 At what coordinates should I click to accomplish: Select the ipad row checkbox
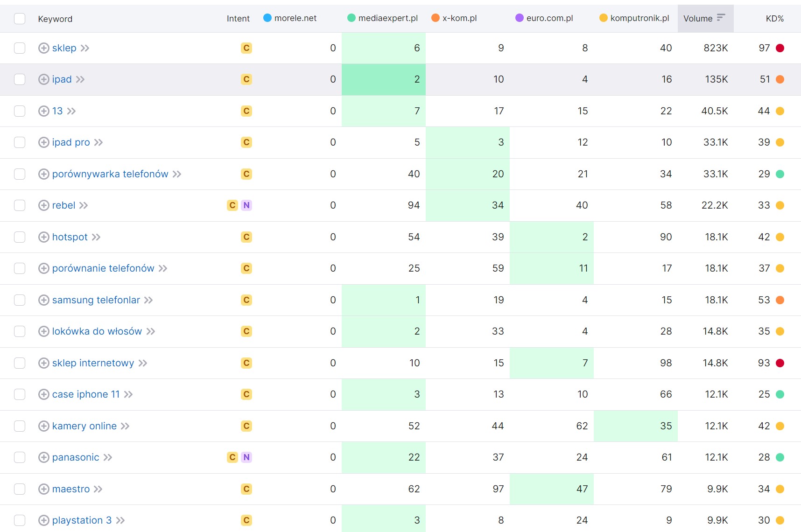click(x=20, y=79)
